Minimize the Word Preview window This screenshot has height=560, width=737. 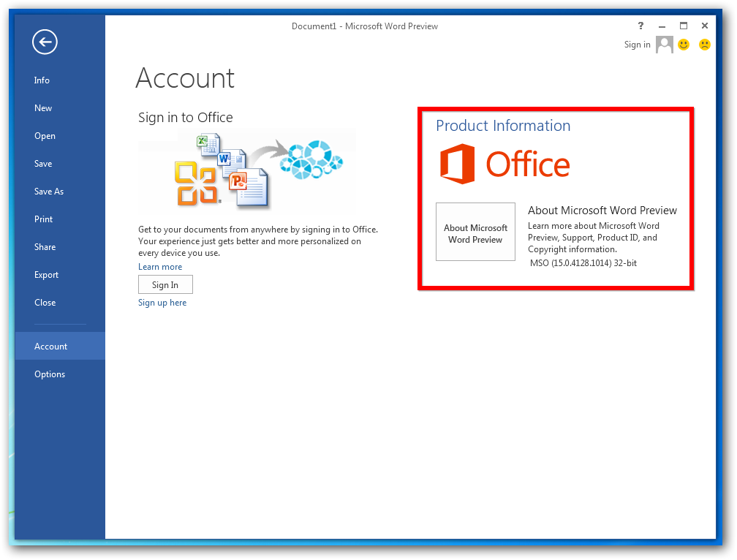click(662, 26)
